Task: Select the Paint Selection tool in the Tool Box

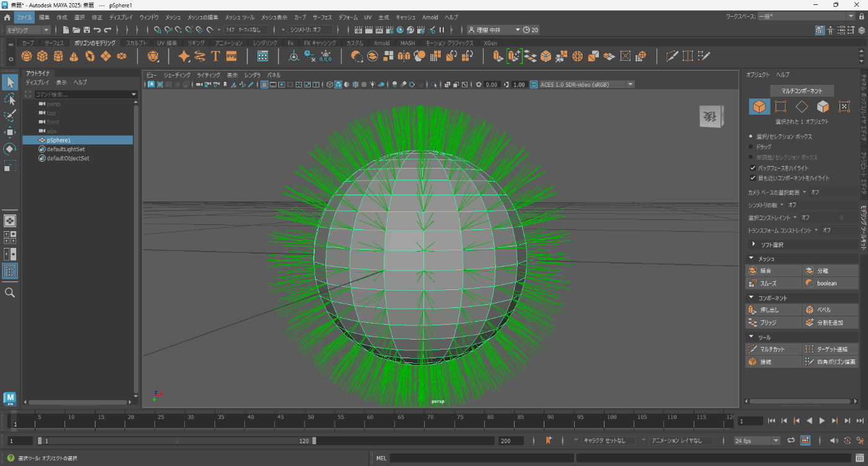Action: click(x=10, y=116)
